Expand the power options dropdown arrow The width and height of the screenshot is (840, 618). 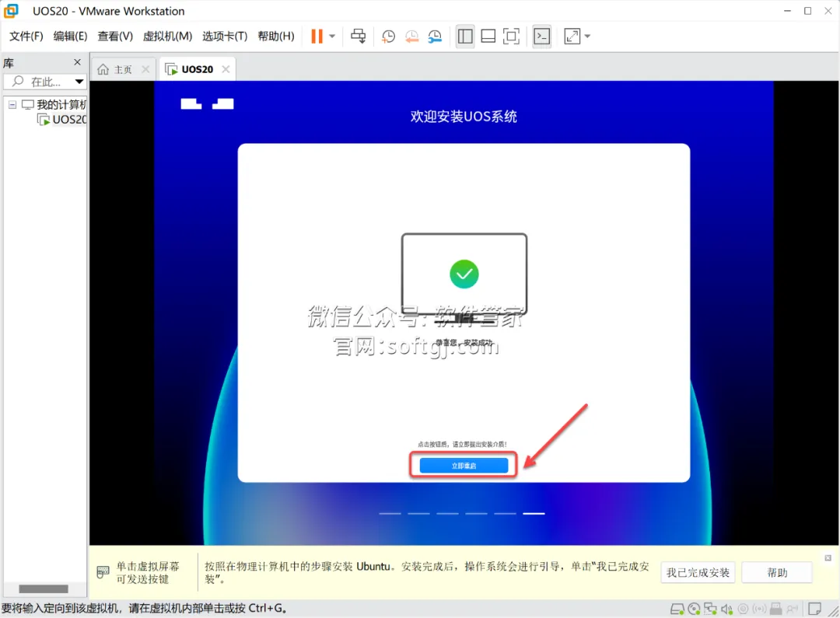[x=332, y=37]
